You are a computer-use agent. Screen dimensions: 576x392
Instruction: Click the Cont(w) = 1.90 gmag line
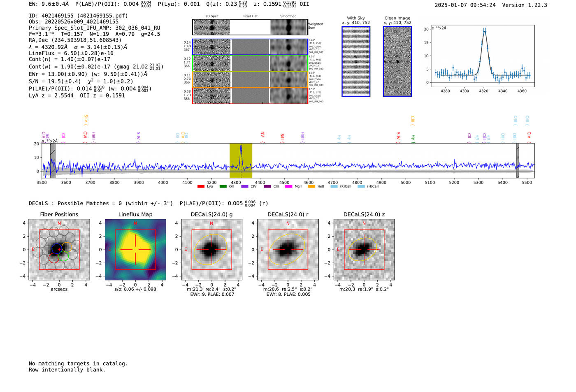[x=96, y=67]
